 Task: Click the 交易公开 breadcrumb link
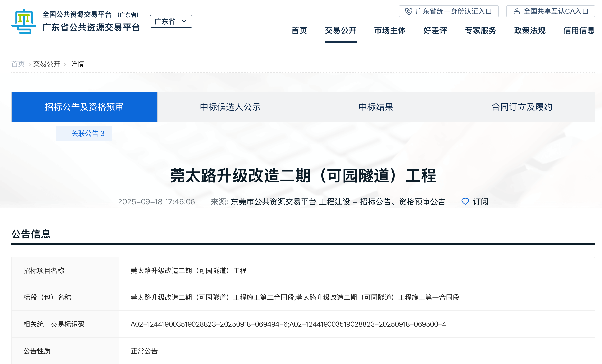(x=46, y=64)
